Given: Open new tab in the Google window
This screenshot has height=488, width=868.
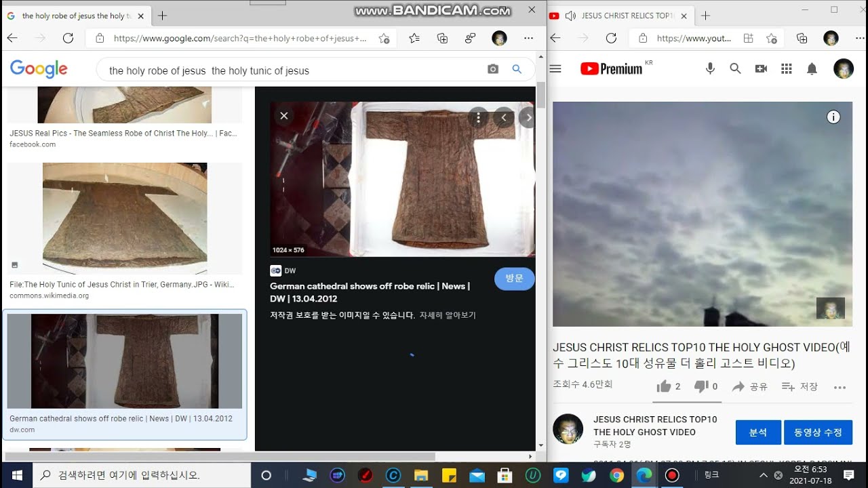Looking at the screenshot, I should tap(162, 16).
